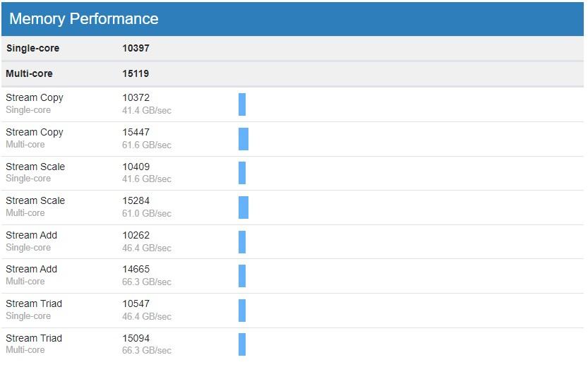Click the 15119 multi-core score
This screenshot has width=588, height=379.
point(136,73)
